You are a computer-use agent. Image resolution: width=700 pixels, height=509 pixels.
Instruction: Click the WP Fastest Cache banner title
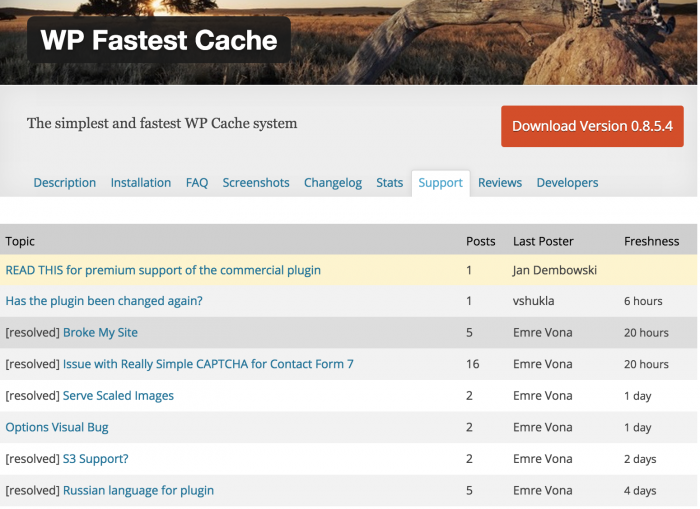tap(159, 40)
